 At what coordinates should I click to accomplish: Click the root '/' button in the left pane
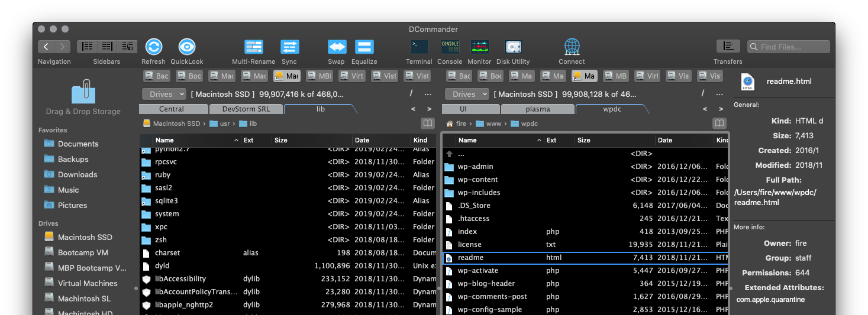pos(411,93)
